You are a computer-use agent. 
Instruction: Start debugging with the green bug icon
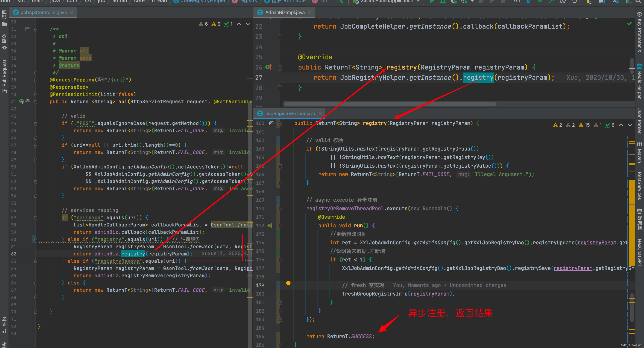(x=443, y=1)
